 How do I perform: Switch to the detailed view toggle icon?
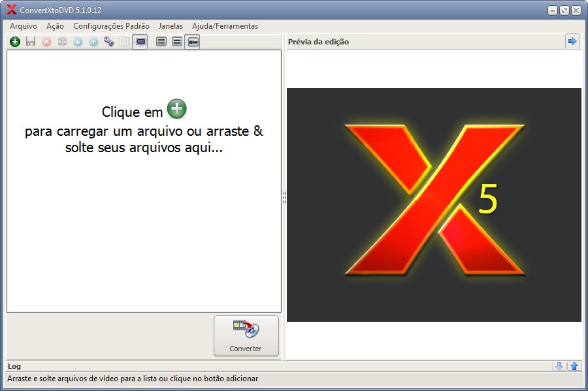(x=192, y=42)
